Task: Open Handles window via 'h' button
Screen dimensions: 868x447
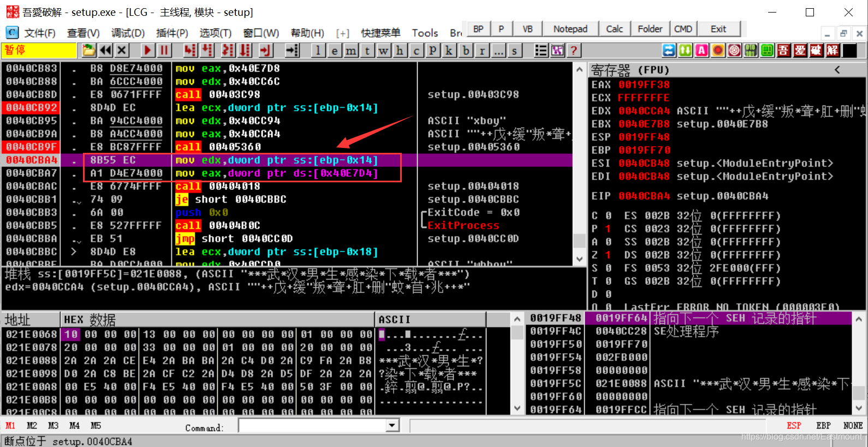Action: (x=400, y=51)
